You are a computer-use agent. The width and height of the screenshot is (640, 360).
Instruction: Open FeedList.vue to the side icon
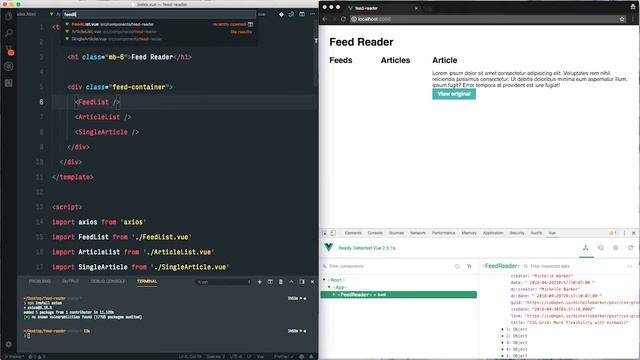pos(251,24)
